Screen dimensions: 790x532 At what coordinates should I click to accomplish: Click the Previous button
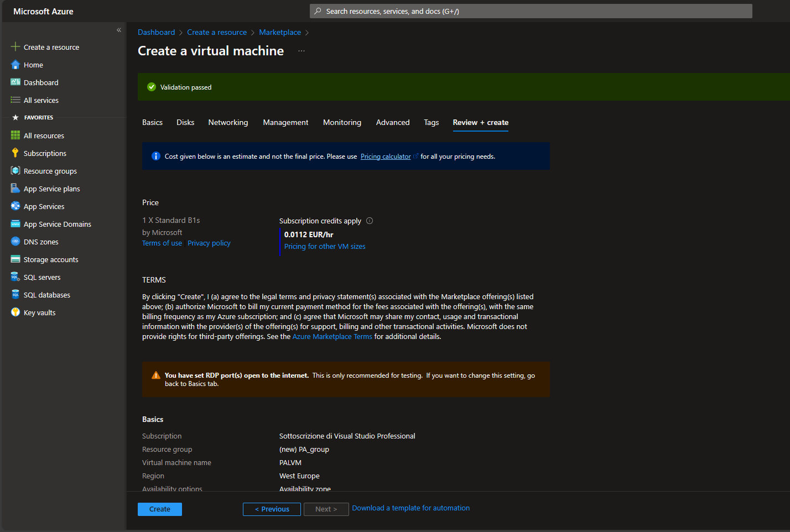(x=272, y=509)
